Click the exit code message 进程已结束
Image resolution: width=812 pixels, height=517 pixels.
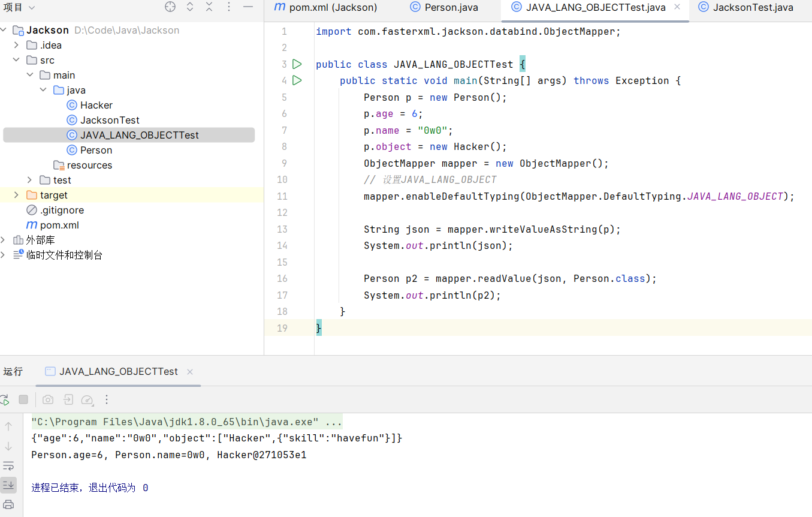tap(90, 488)
